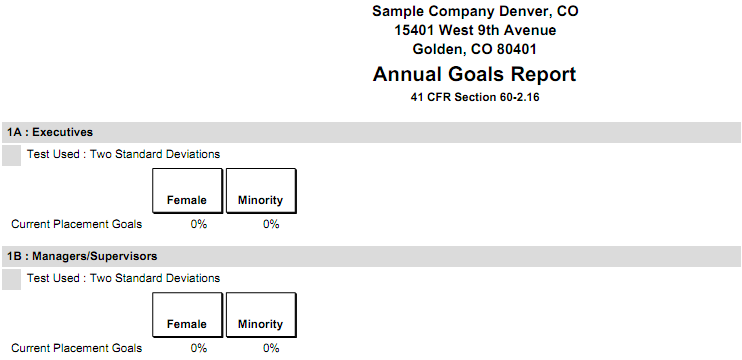Image resolution: width=742 pixels, height=360 pixels.
Task: Click the Annual Goals Report title
Action: (475, 75)
